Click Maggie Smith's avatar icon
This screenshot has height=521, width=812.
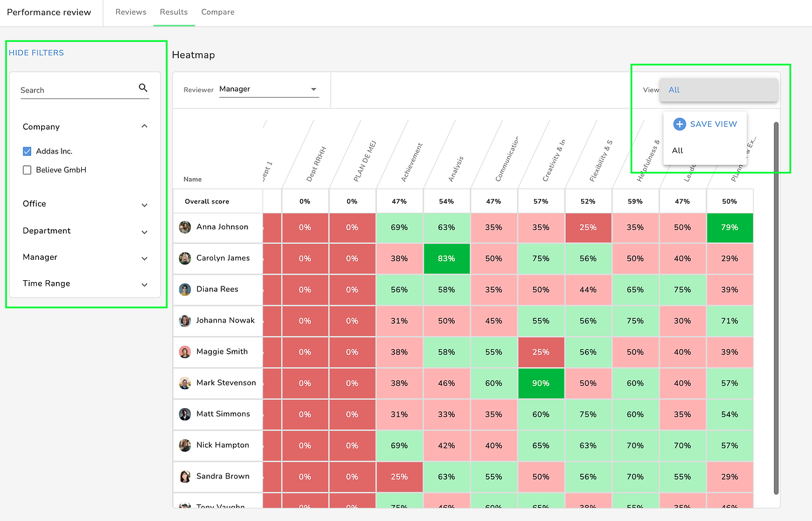pyautogui.click(x=185, y=352)
